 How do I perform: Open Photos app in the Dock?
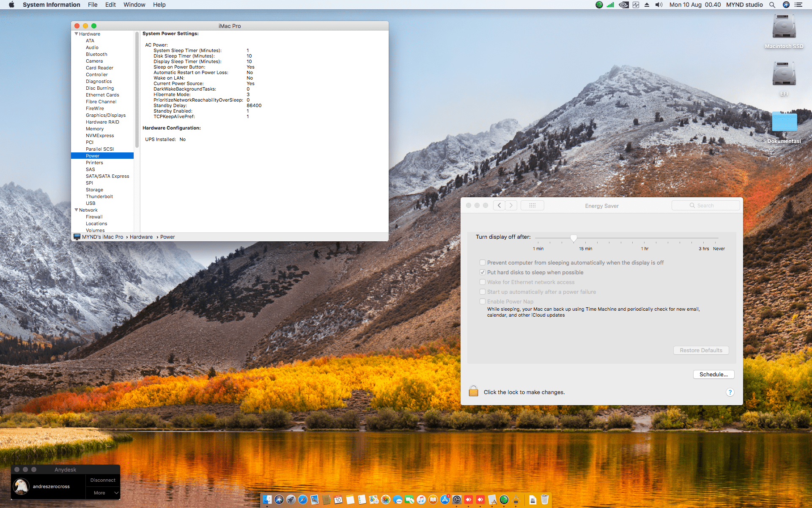(x=386, y=500)
